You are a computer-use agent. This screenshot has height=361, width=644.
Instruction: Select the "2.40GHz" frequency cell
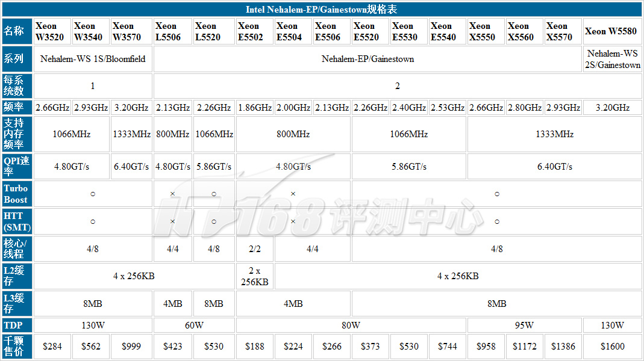coord(409,108)
